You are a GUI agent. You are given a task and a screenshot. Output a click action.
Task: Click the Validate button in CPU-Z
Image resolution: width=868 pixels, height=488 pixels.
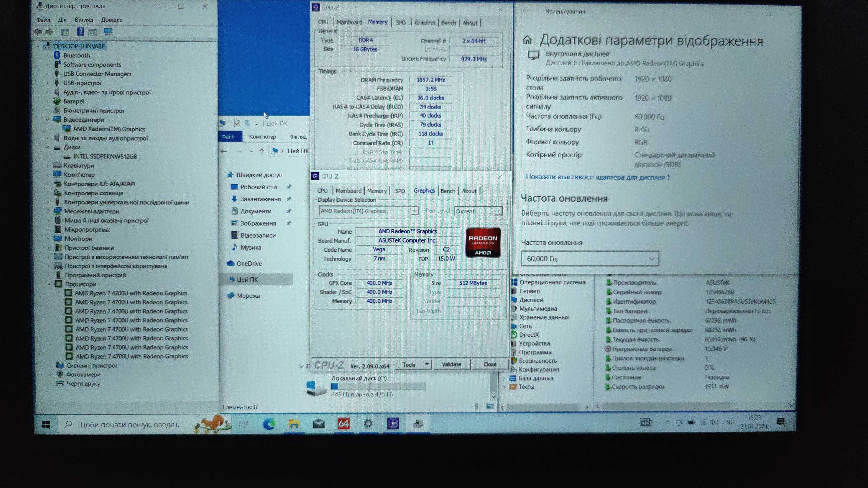point(452,364)
